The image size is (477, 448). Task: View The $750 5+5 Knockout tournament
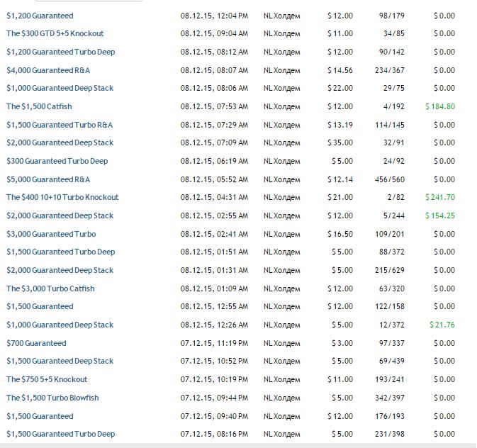[x=47, y=379]
